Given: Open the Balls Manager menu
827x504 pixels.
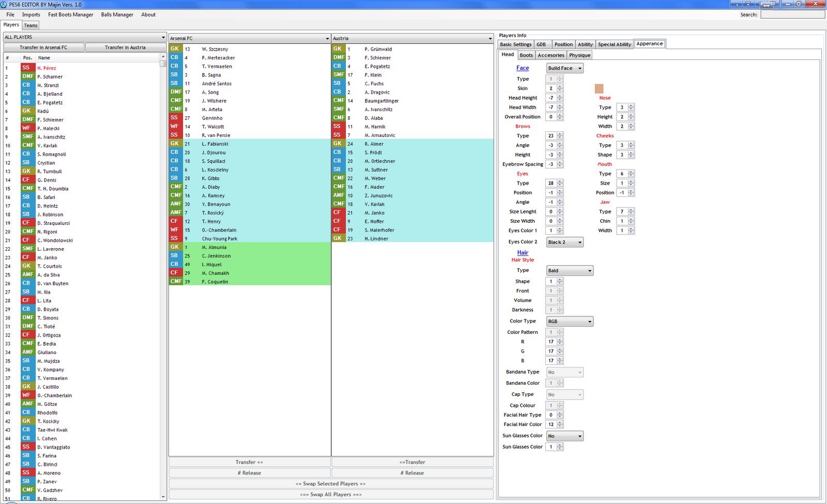Looking at the screenshot, I should (x=117, y=14).
